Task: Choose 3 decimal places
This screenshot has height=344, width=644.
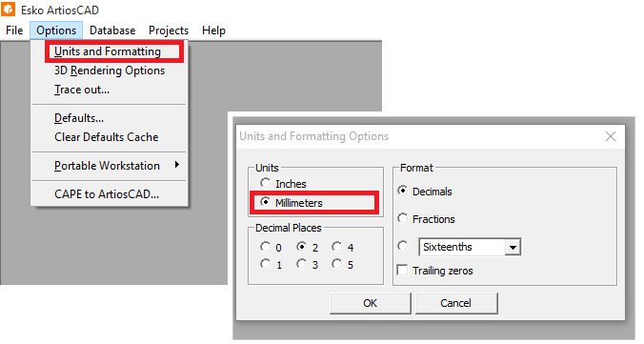Action: coord(301,264)
